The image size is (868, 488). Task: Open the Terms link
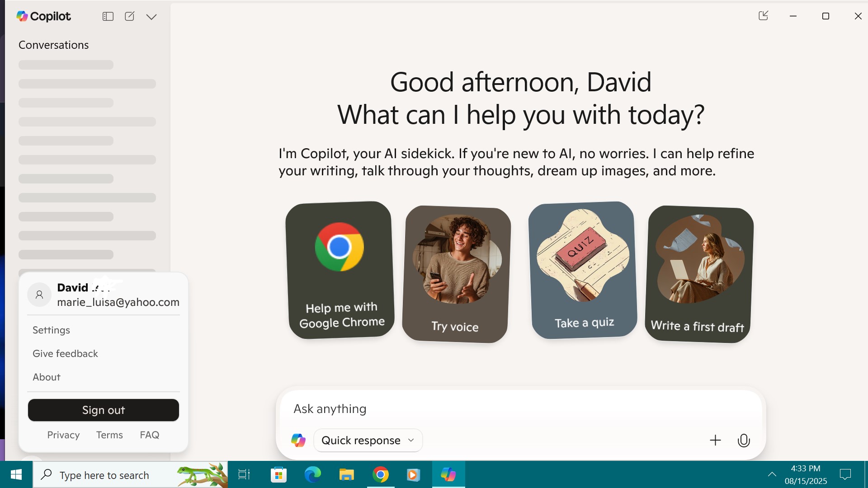(x=109, y=435)
